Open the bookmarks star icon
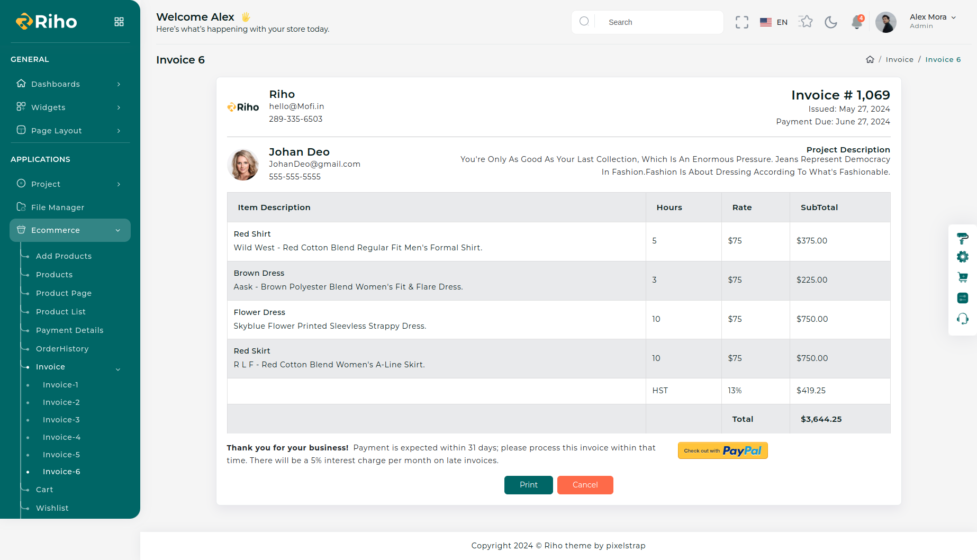The height and width of the screenshot is (560, 977). pyautogui.click(x=806, y=22)
